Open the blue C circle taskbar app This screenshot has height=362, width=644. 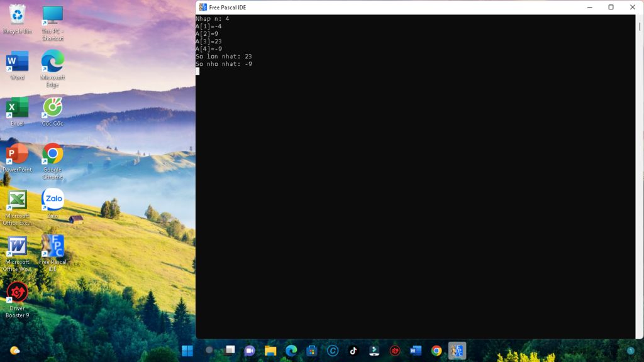click(x=333, y=351)
